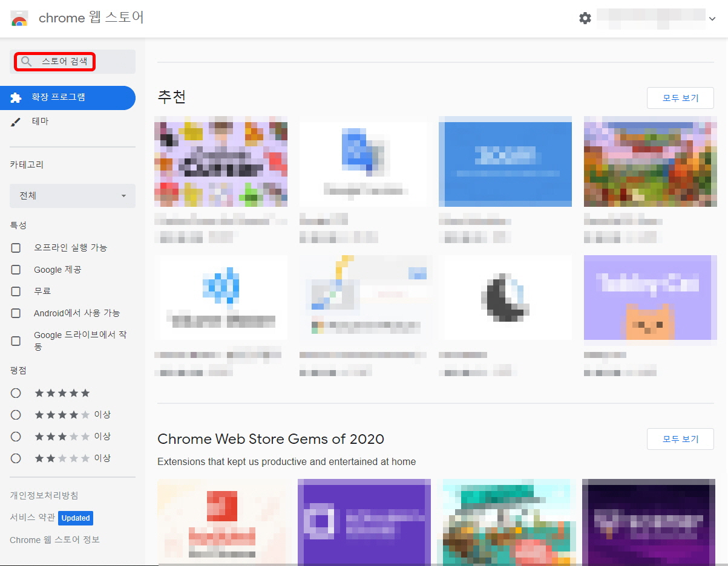Toggle the 무료 checkbox

tap(16, 291)
